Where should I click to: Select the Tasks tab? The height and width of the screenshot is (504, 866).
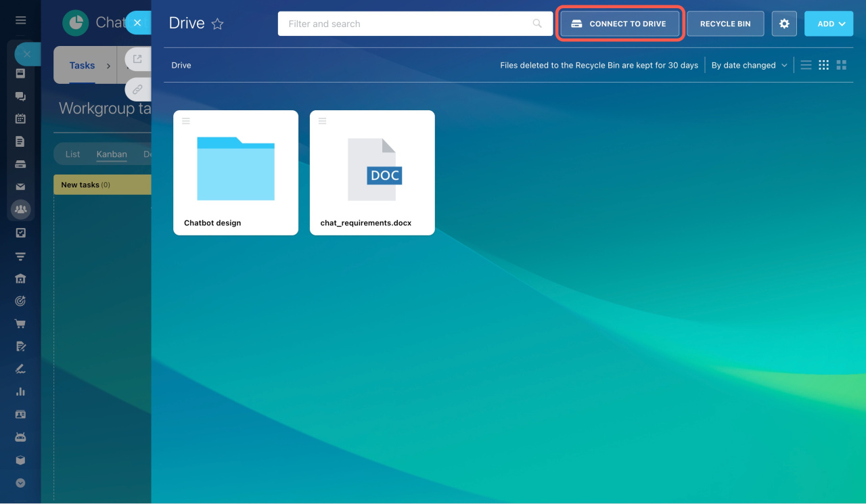click(x=82, y=66)
